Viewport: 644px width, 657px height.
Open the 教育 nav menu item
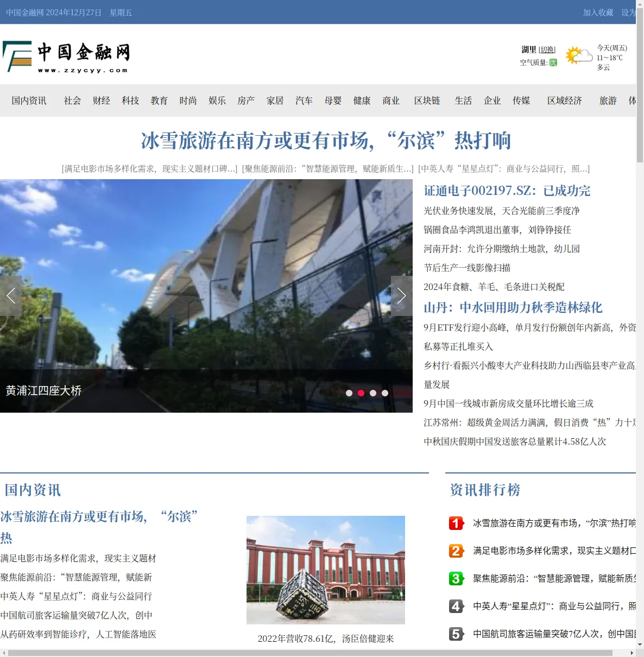coord(159,100)
